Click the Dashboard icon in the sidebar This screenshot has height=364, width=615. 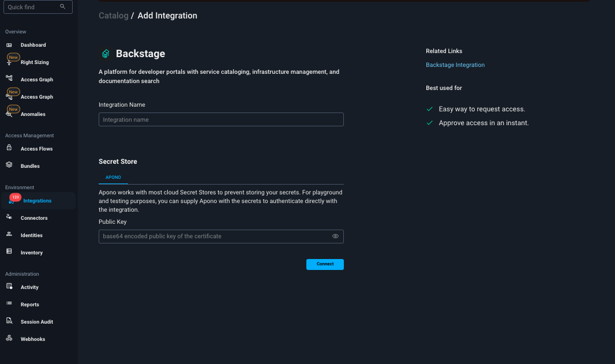[x=9, y=45]
